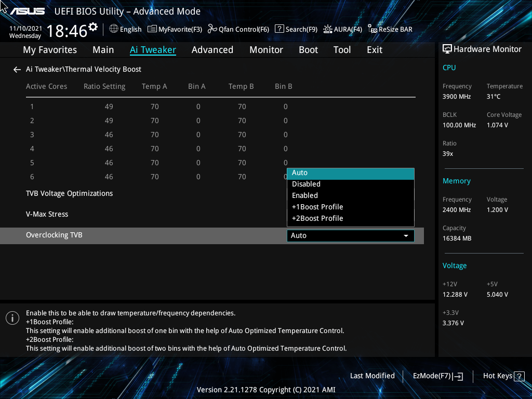532x399 pixels.
Task: Click the Bin B column header
Action: 284,87
